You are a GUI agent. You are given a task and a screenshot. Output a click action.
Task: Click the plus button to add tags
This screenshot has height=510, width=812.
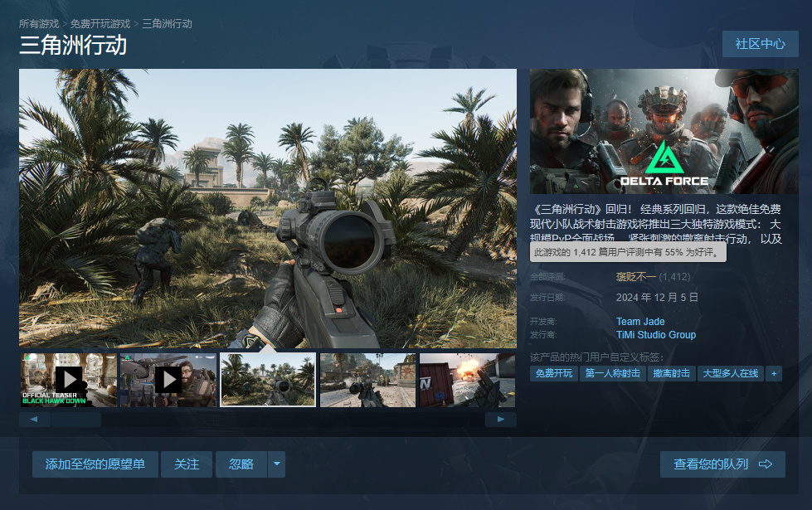coord(774,373)
